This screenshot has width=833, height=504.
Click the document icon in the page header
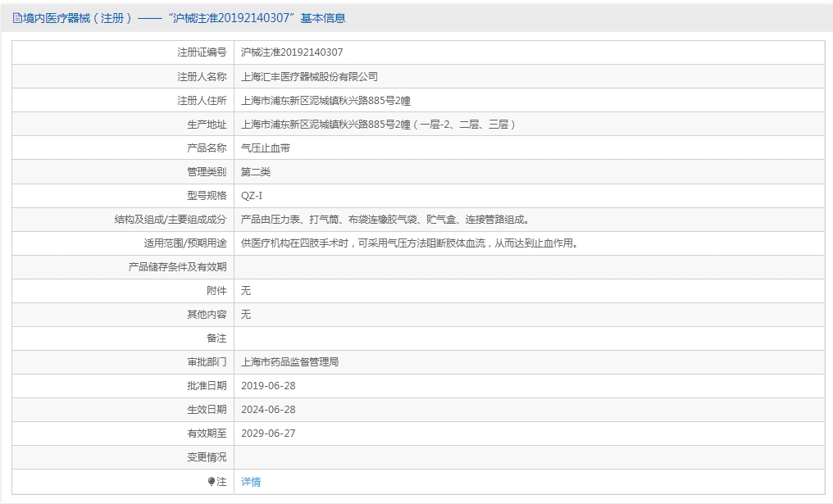[x=17, y=19]
